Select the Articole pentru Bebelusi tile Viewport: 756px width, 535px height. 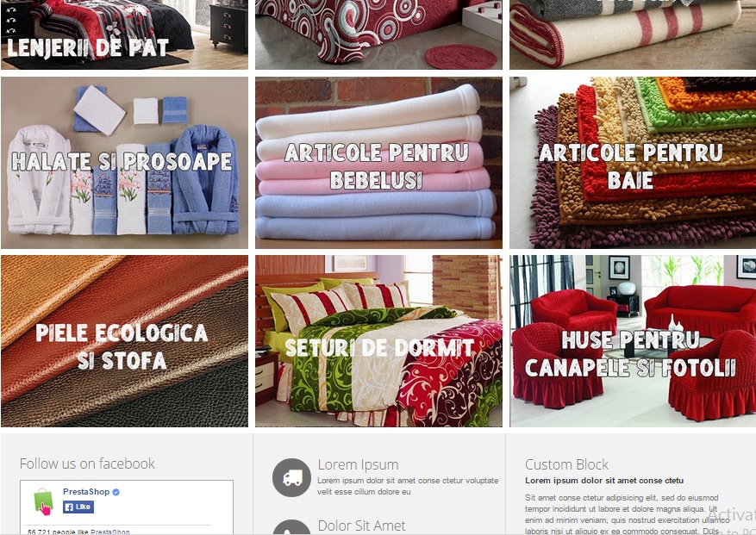click(x=378, y=163)
